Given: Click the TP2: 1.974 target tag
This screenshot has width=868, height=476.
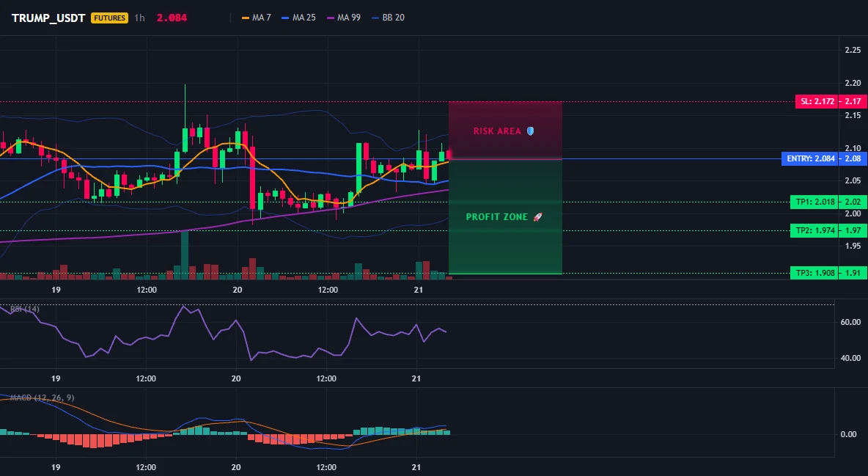Looking at the screenshot, I should (x=814, y=230).
